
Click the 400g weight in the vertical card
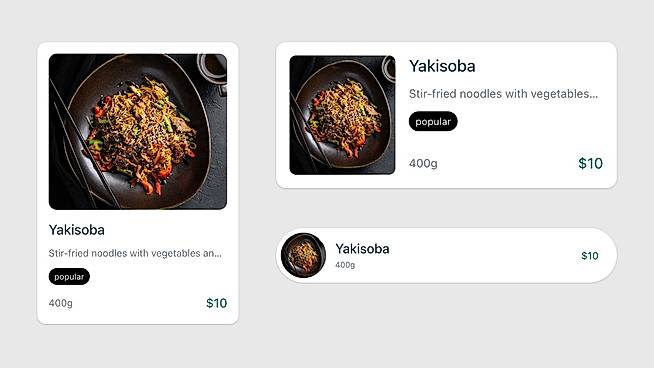click(60, 303)
